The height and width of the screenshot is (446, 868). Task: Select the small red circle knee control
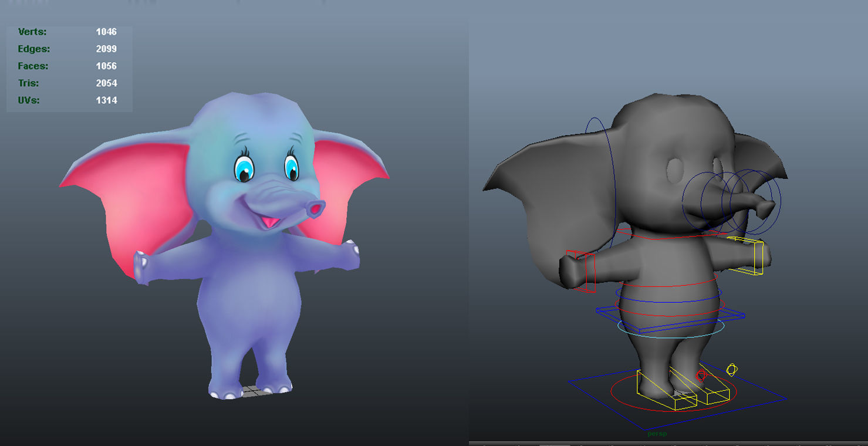(701, 375)
